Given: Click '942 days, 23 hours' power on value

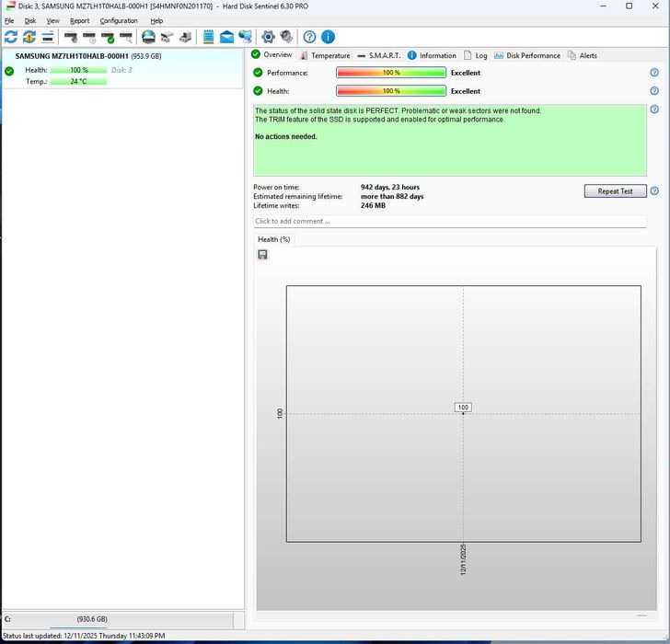Looking at the screenshot, I should tap(389, 187).
